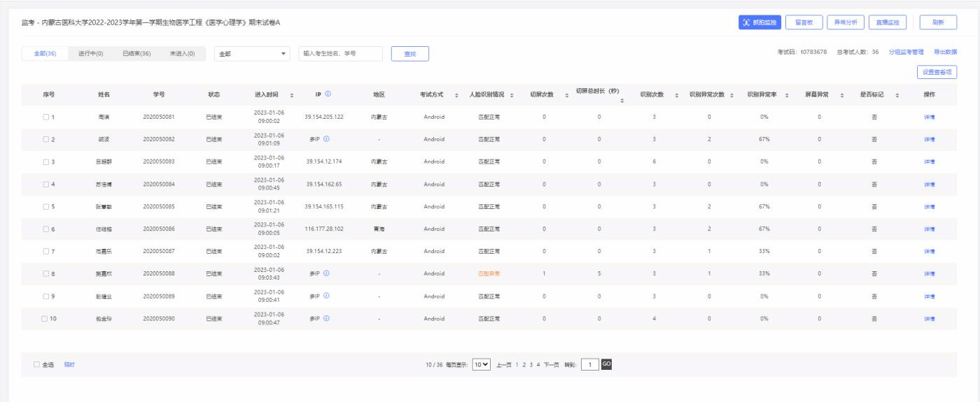The image size is (980, 402).
Task: Check the 全选 select-all checkbox
Action: [x=37, y=365]
